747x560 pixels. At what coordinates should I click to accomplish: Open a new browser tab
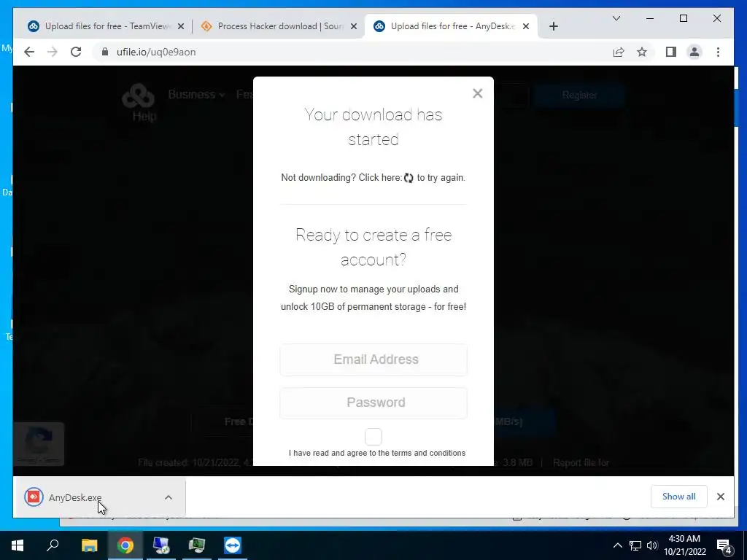point(553,26)
